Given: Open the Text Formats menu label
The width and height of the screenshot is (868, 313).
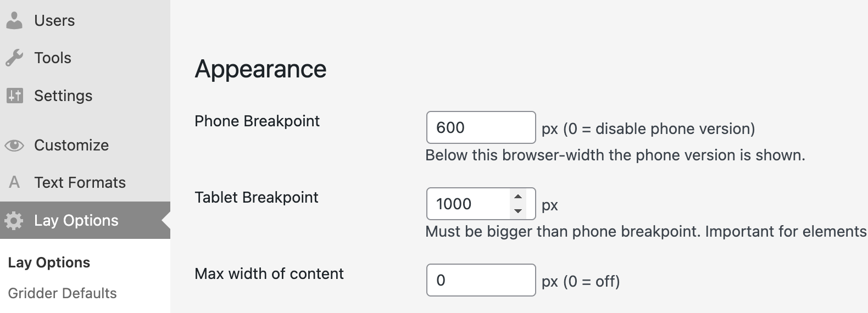Looking at the screenshot, I should pyautogui.click(x=80, y=182).
